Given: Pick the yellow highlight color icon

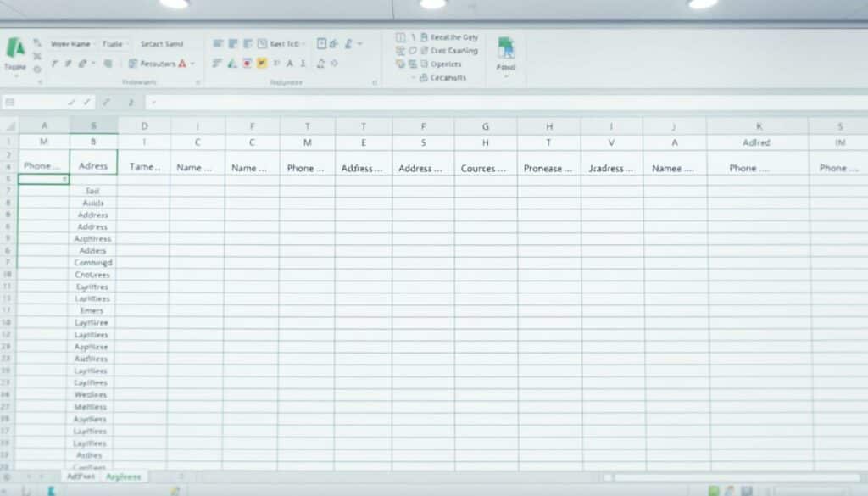Looking at the screenshot, I should 261,64.
